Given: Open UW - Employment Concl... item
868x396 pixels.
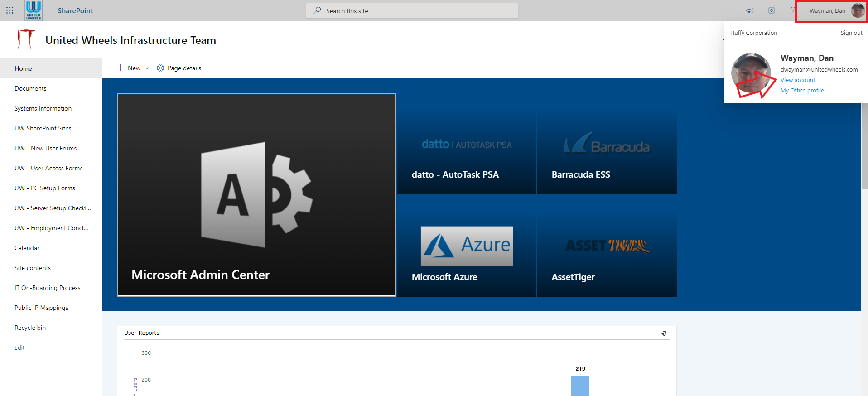Looking at the screenshot, I should (51, 228).
